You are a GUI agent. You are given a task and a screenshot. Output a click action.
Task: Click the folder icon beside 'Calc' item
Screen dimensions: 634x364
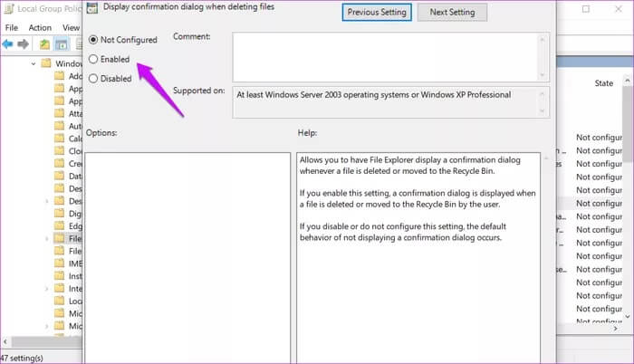[x=60, y=138]
